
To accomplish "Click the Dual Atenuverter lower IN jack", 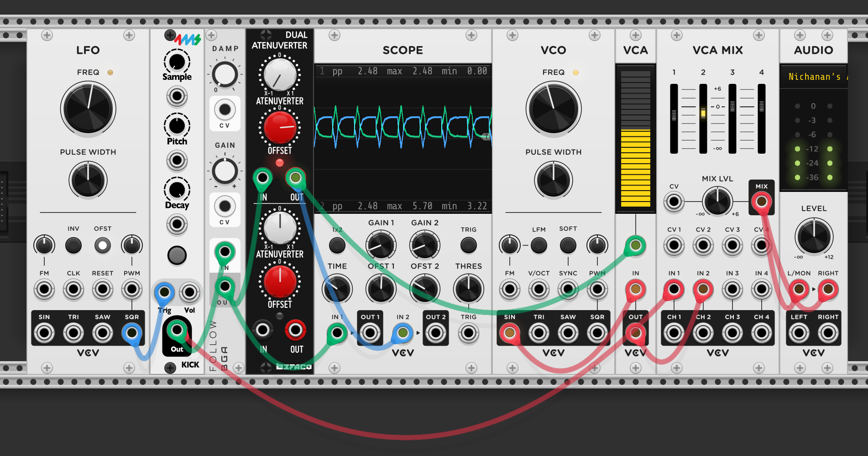I will coord(262,330).
